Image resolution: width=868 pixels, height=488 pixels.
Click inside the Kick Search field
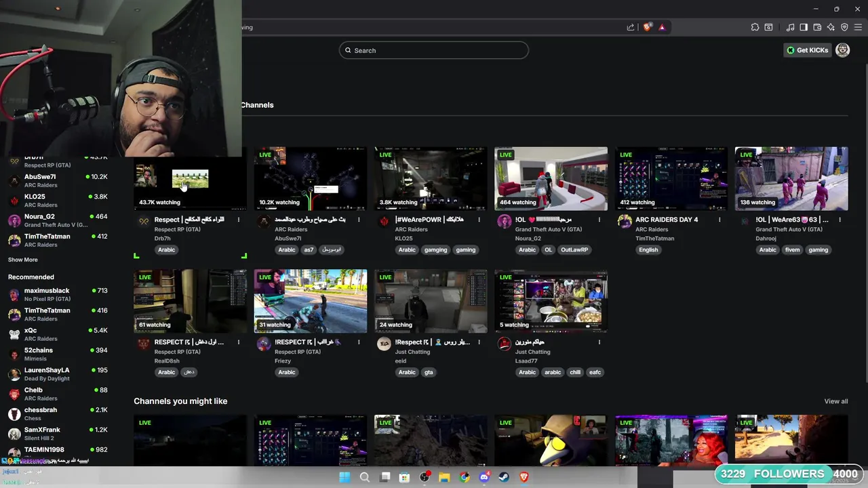pos(434,50)
